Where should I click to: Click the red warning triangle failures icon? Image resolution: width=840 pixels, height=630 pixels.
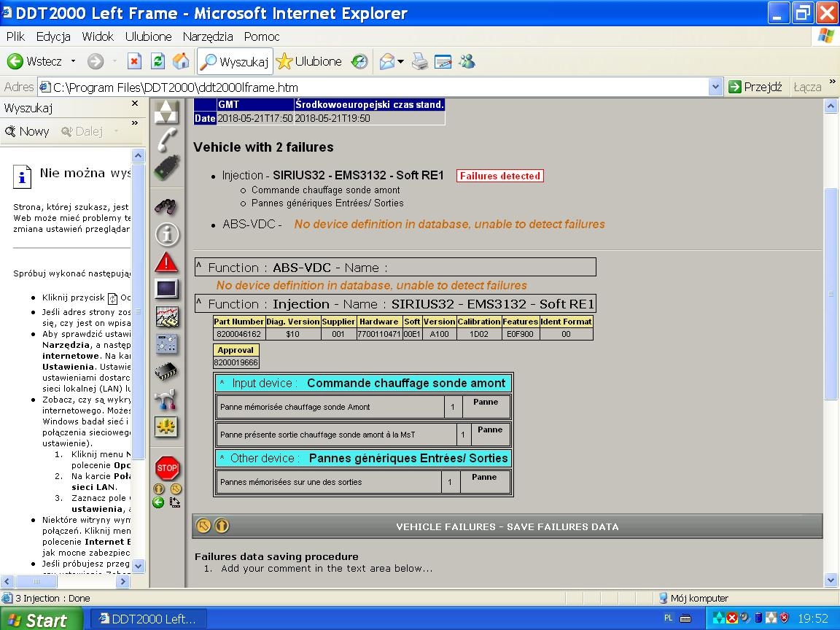click(166, 262)
